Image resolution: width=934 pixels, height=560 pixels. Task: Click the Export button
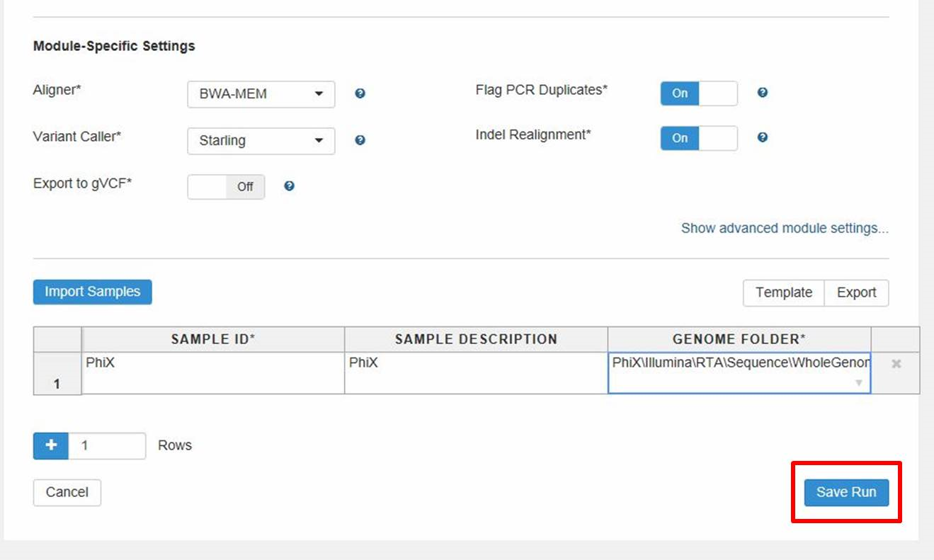(856, 292)
